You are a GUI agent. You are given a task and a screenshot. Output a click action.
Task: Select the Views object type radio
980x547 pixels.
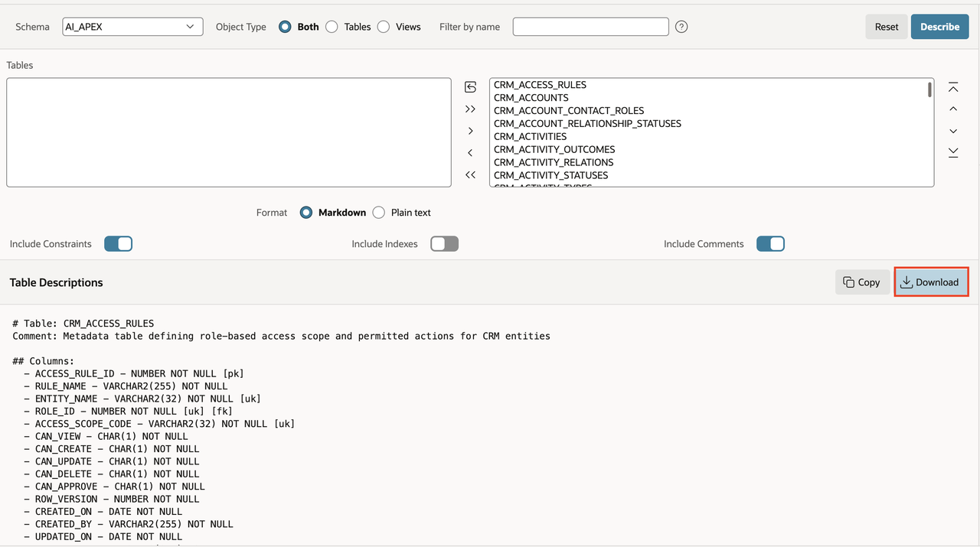[x=384, y=27]
